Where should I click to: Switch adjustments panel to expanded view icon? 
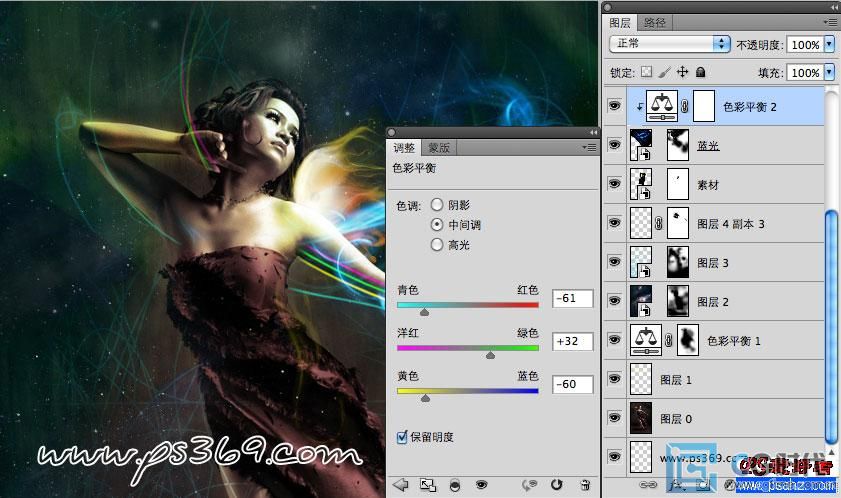[428, 485]
